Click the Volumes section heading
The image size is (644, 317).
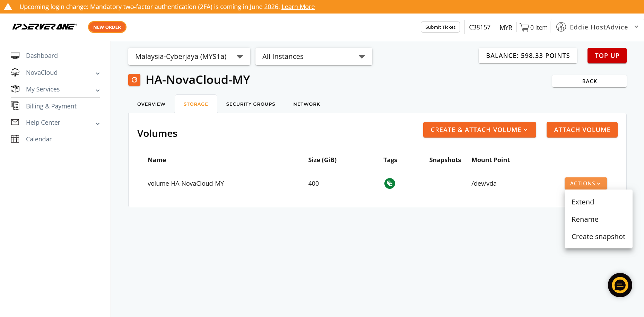(157, 133)
